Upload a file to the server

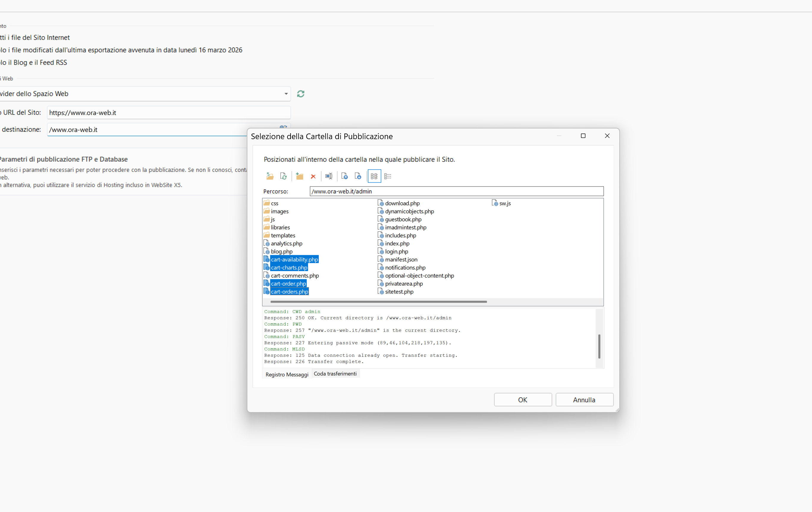click(344, 176)
